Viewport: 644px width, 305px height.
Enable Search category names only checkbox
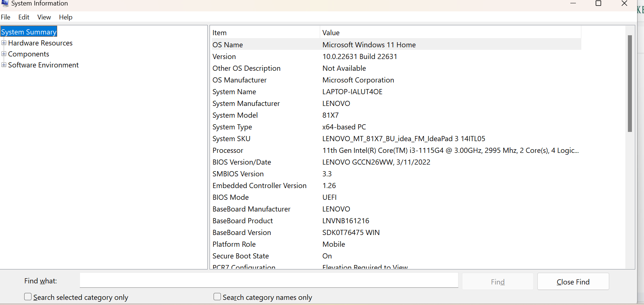tap(217, 297)
